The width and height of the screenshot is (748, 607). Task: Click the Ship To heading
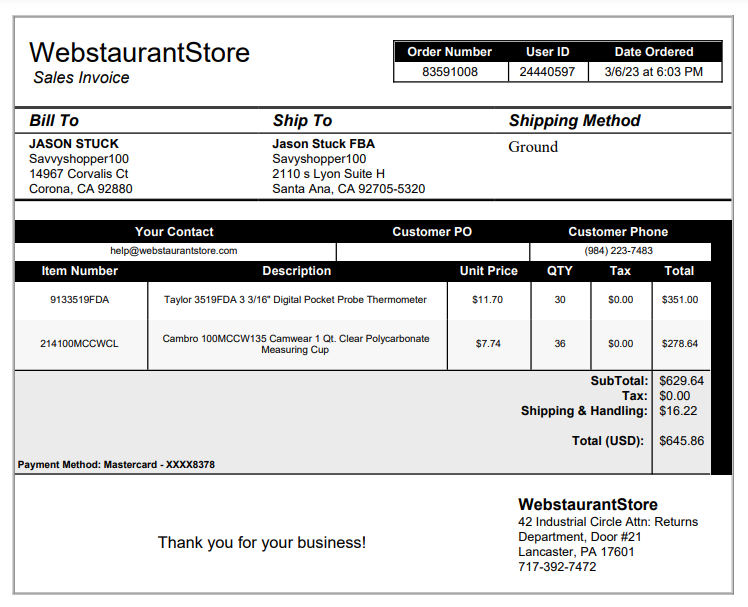click(302, 120)
